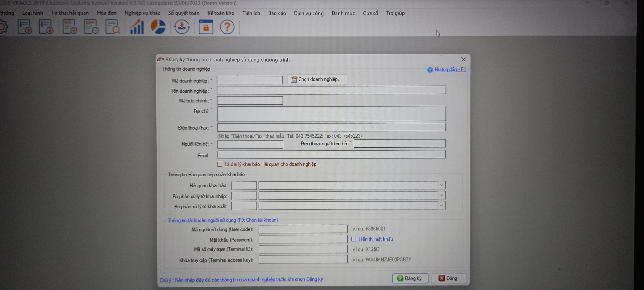Viewport: 644px width, 290px height.
Task: Toggle 'Hiển thị mật khẩu' checkbox
Action: (354, 239)
